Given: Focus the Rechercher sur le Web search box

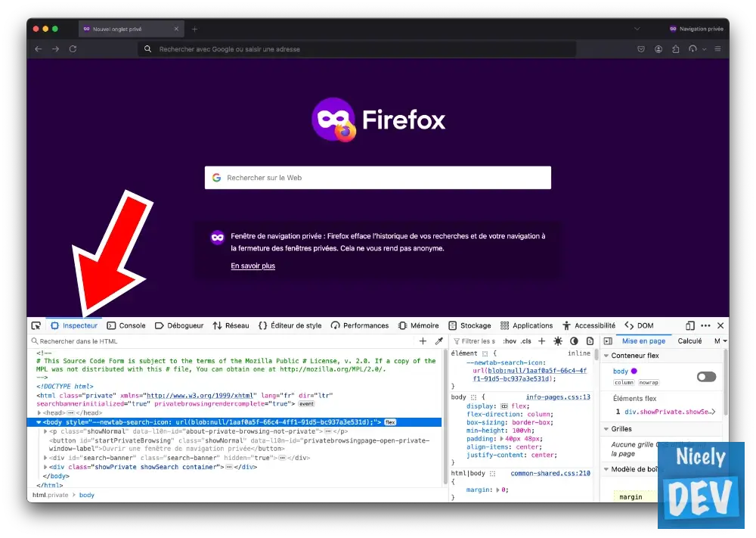Looking at the screenshot, I should tap(378, 178).
